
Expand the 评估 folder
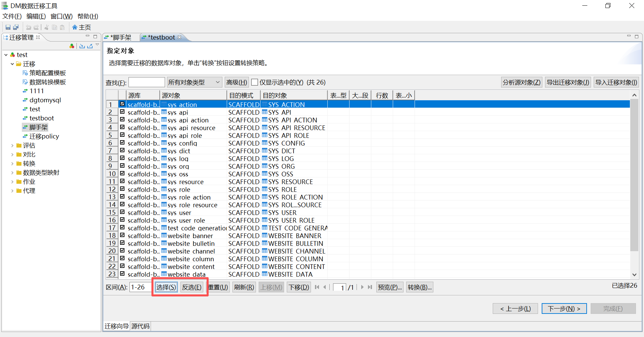tap(12, 145)
